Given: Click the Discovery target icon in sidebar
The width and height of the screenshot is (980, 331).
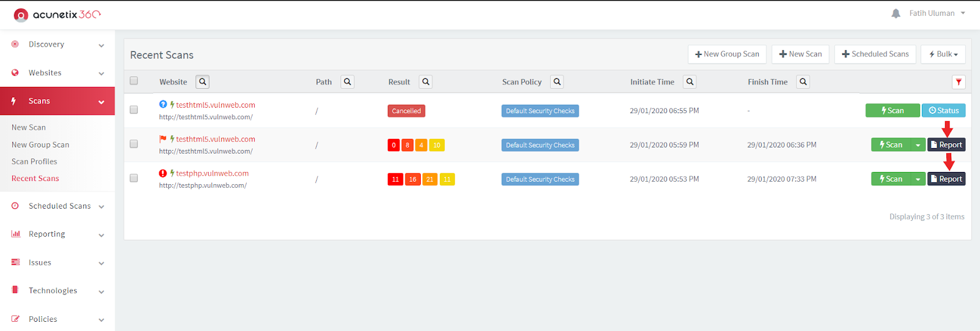Looking at the screenshot, I should (15, 44).
